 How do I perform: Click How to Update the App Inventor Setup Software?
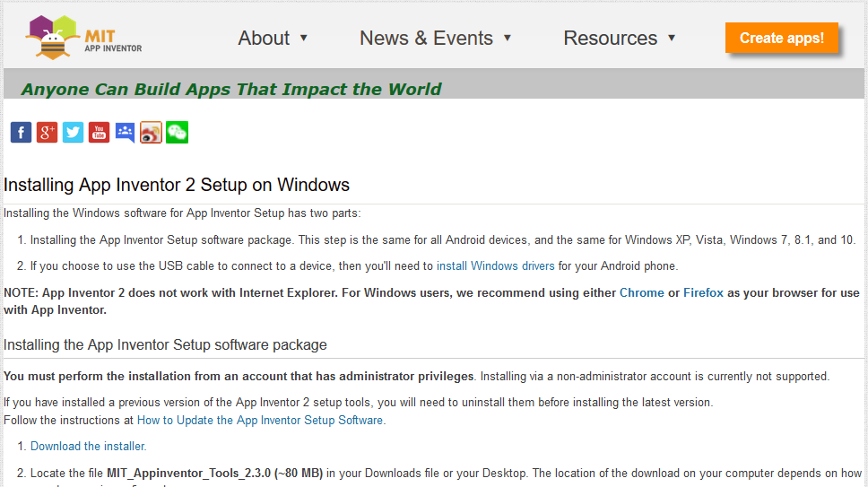pyautogui.click(x=260, y=420)
